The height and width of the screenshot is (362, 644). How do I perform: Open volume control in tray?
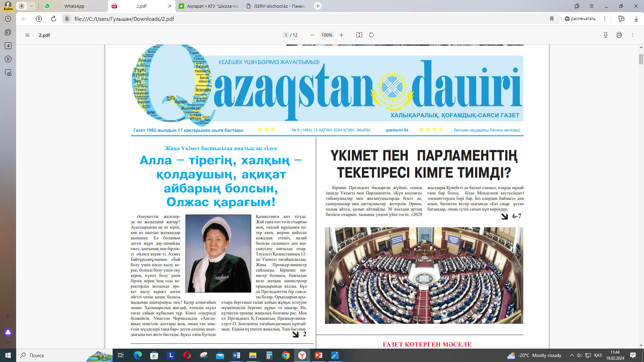[580, 355]
